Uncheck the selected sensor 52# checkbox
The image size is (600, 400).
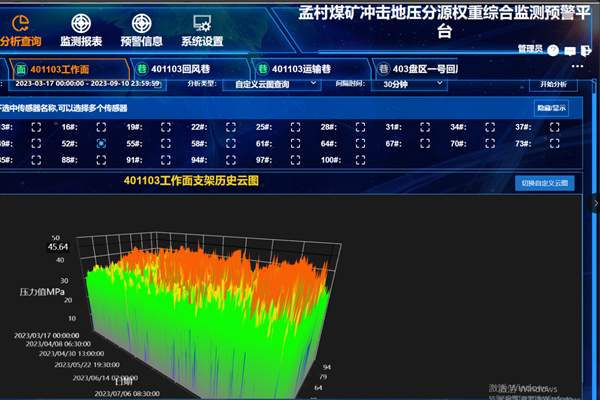100,144
